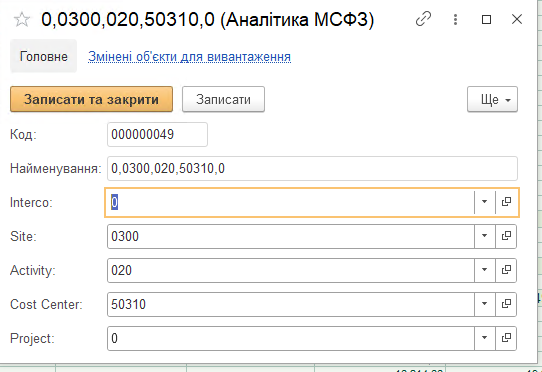
Task: Expand the Cost Center dropdown list
Action: (485, 304)
